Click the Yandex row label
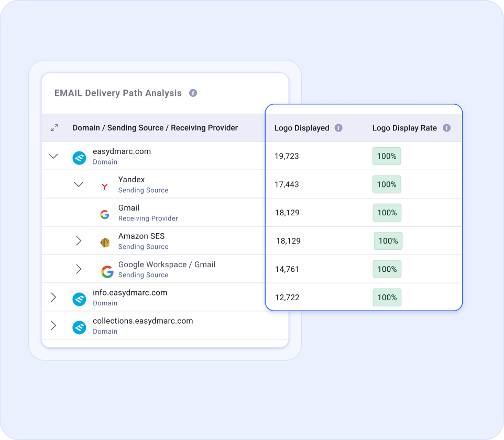 pyautogui.click(x=132, y=180)
